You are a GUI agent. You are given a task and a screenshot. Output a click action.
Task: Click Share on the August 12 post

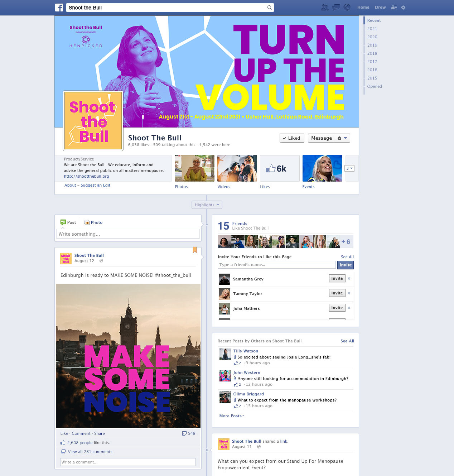[x=100, y=433]
